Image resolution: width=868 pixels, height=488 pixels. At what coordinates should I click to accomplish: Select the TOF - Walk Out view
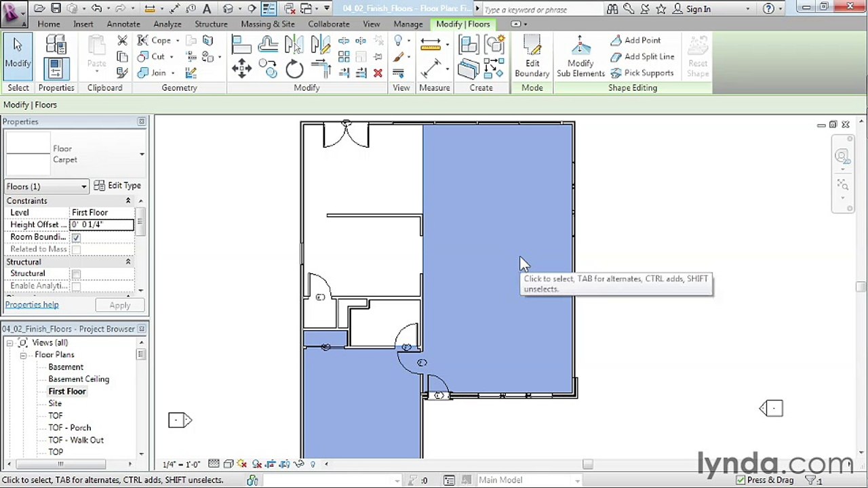[76, 441]
